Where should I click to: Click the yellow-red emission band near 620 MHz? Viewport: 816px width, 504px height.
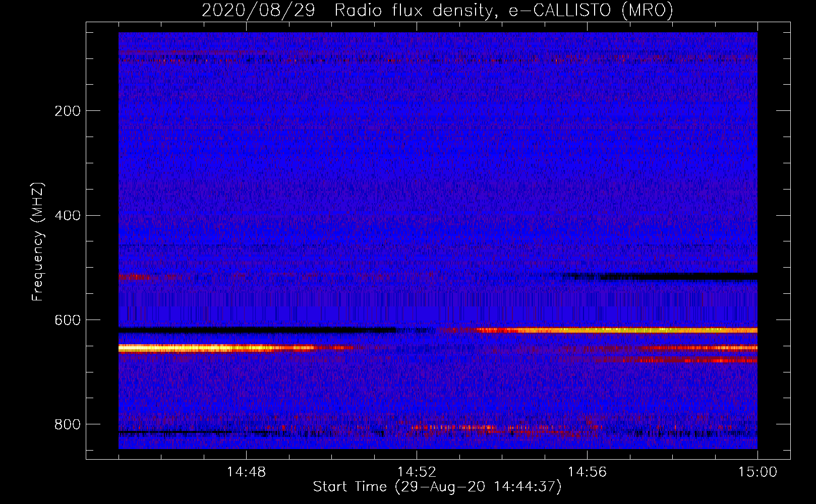coord(615,330)
